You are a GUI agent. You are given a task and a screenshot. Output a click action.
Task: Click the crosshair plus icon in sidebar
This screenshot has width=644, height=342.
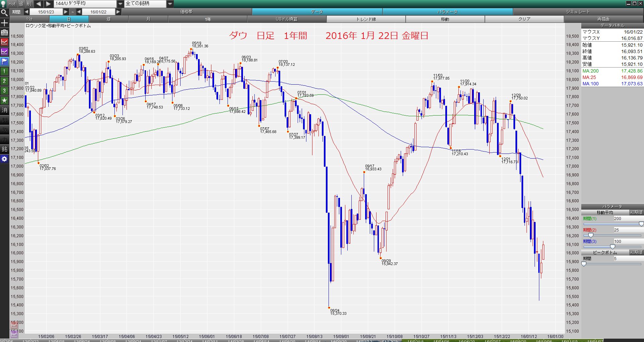pyautogui.click(x=4, y=23)
